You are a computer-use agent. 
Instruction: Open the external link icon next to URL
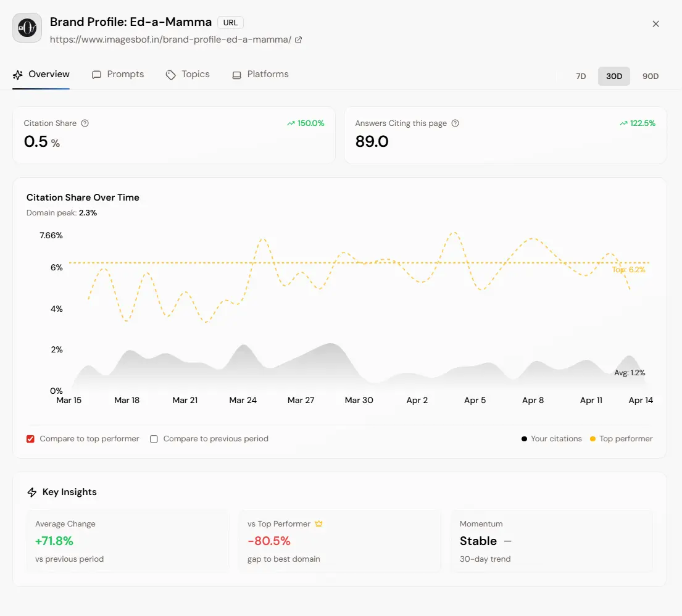pos(298,40)
